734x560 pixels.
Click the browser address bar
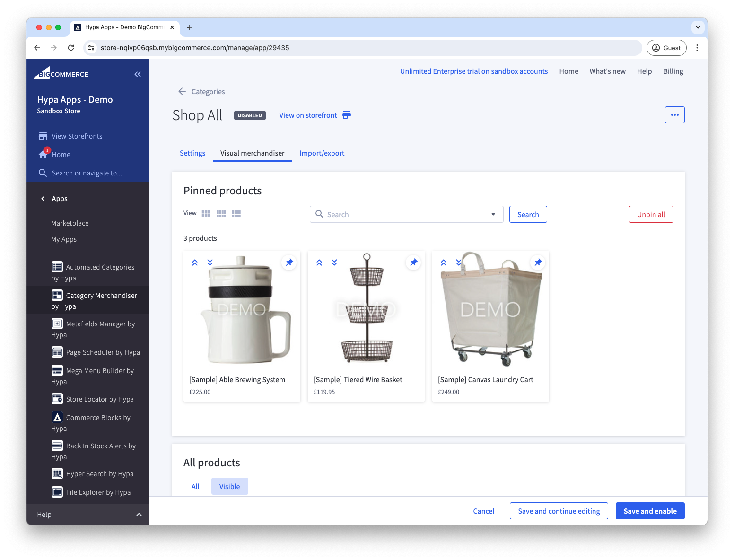pos(362,48)
